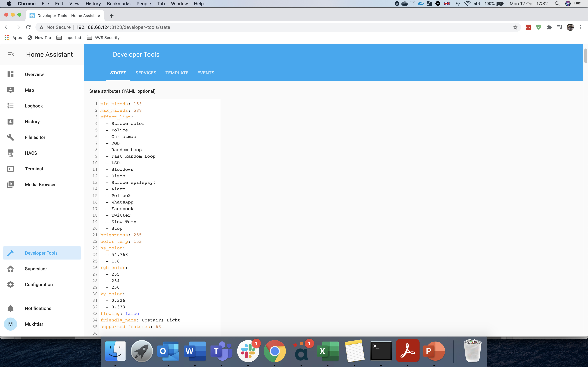Open Notifications bell
This screenshot has height=367, width=588.
(38, 308)
